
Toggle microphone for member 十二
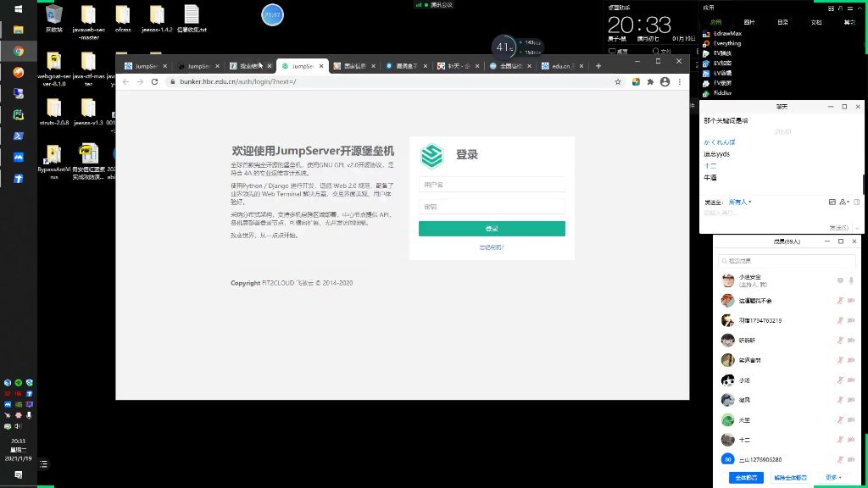point(840,440)
